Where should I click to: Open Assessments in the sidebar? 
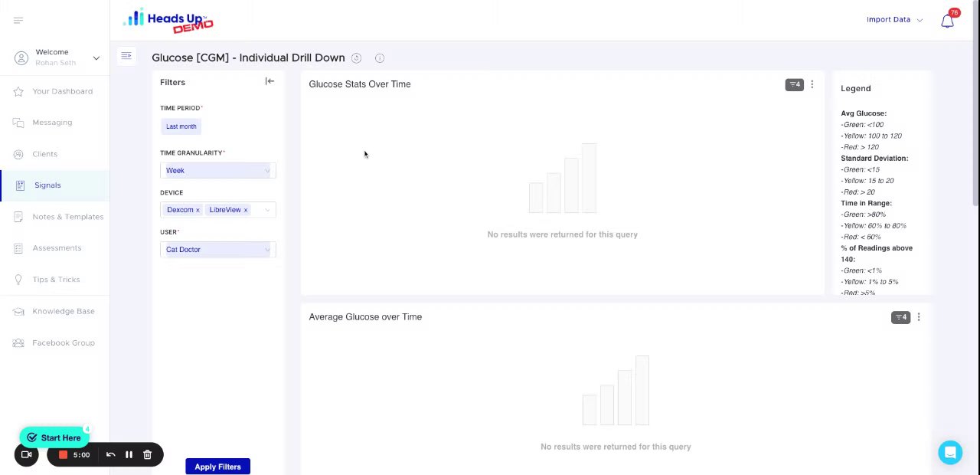tap(57, 248)
